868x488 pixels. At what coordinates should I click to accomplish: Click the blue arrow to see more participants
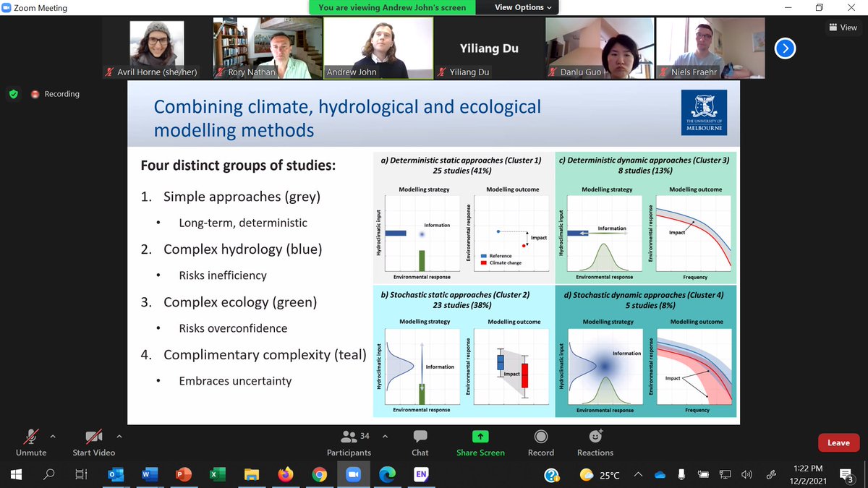(x=785, y=48)
